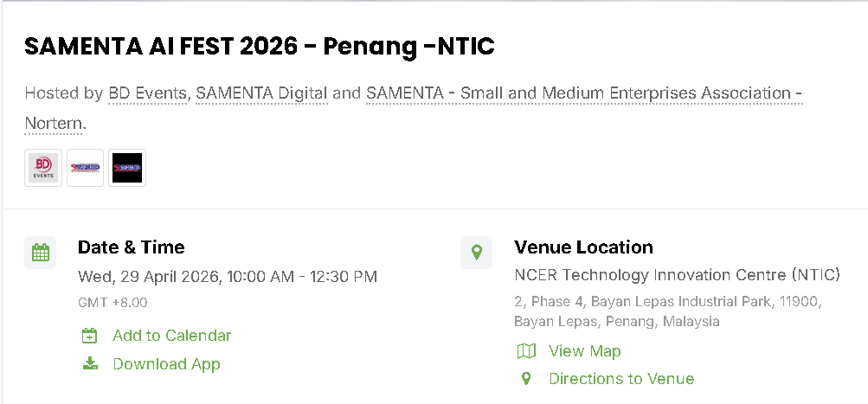Click the small pin icon before Directions to Venue
The width and height of the screenshot is (868, 404).
[x=526, y=379]
